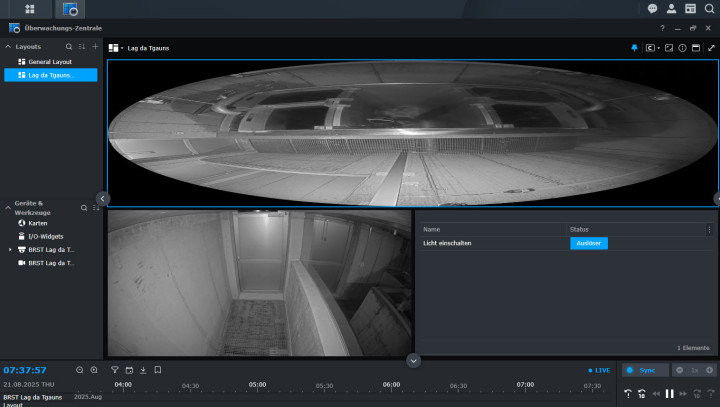Open the calendar date picker
720x407 pixels.
[x=129, y=370]
